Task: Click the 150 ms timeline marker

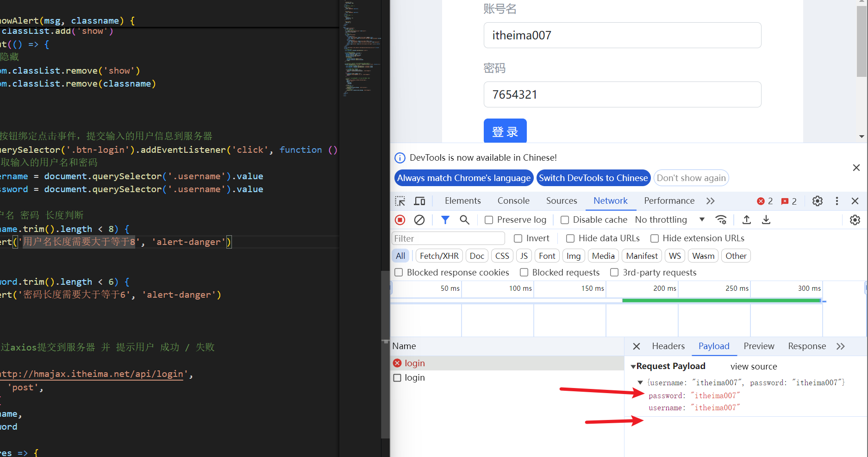Action: coord(593,288)
